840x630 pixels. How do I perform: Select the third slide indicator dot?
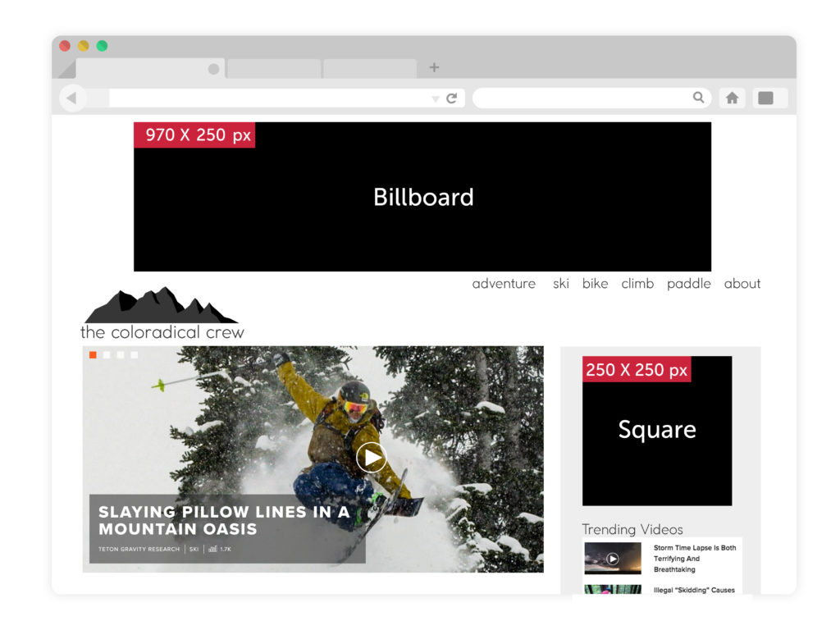pyautogui.click(x=121, y=355)
